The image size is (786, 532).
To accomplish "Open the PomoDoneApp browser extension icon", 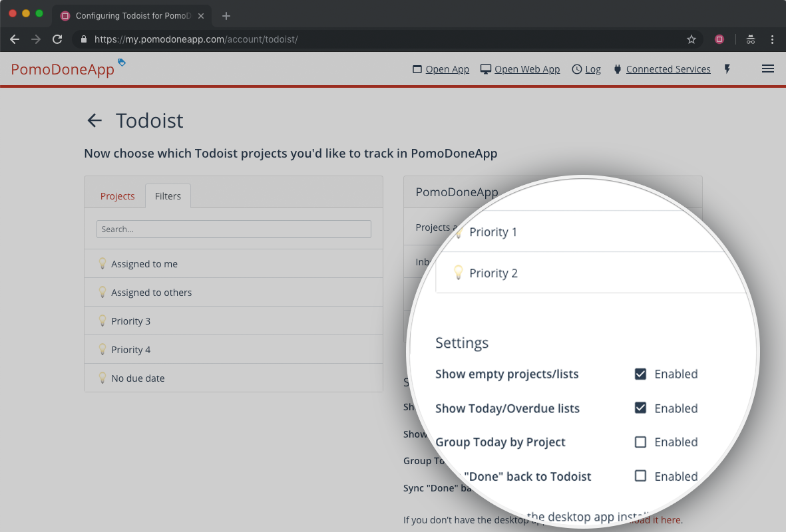I will [719, 39].
